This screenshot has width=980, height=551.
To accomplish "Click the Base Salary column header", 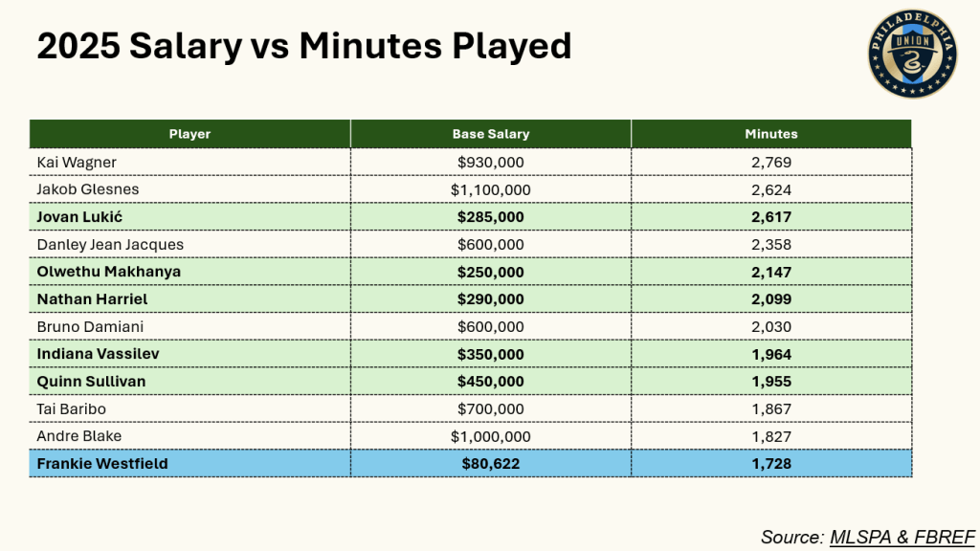I will (490, 134).
